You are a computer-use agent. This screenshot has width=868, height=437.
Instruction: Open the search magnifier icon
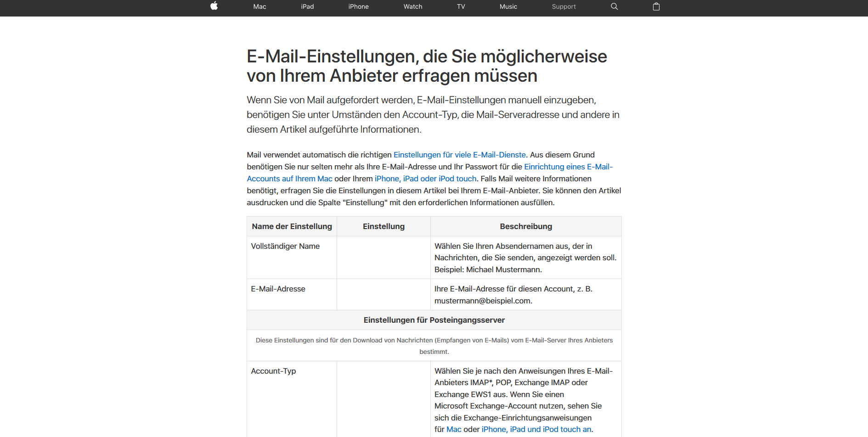tap(614, 6)
